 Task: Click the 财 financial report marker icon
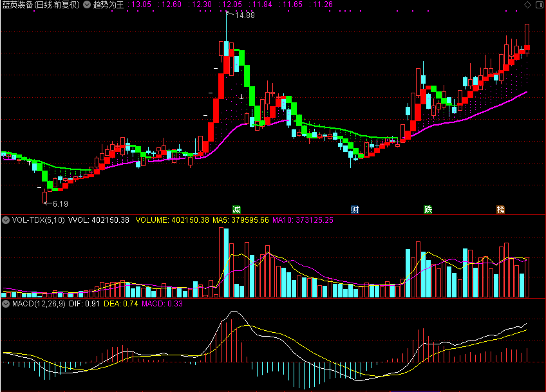(x=355, y=210)
